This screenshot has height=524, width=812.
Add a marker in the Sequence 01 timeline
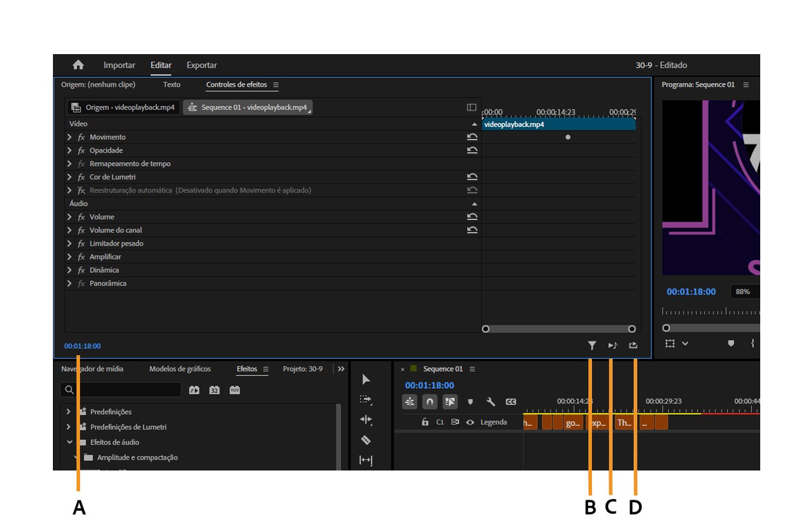click(x=470, y=402)
